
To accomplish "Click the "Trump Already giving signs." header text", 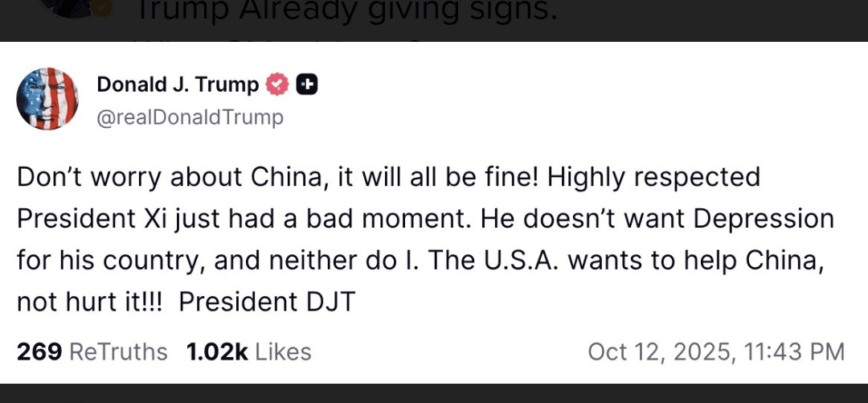I will (346, 10).
